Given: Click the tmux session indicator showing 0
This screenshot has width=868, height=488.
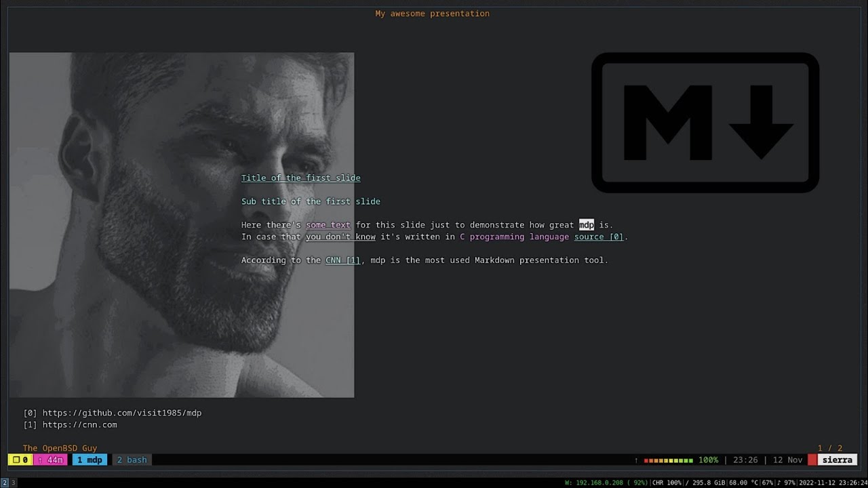Looking at the screenshot, I should tap(20, 460).
